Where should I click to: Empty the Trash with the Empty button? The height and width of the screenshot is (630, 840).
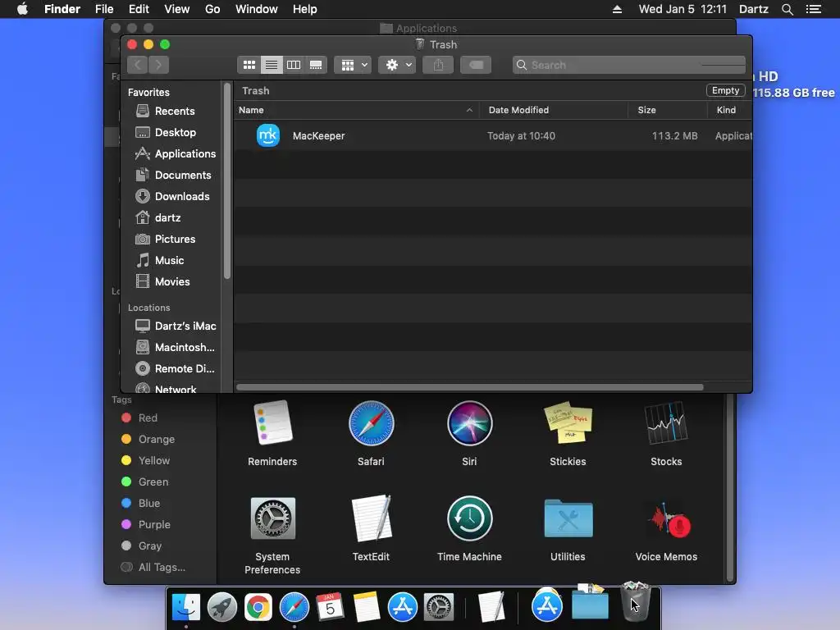pyautogui.click(x=725, y=90)
